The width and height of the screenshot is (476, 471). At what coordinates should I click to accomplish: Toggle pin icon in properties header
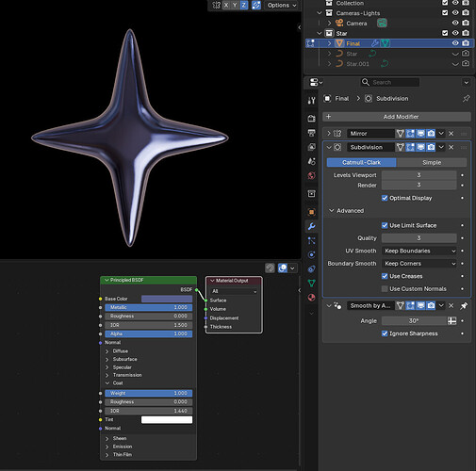(466, 99)
